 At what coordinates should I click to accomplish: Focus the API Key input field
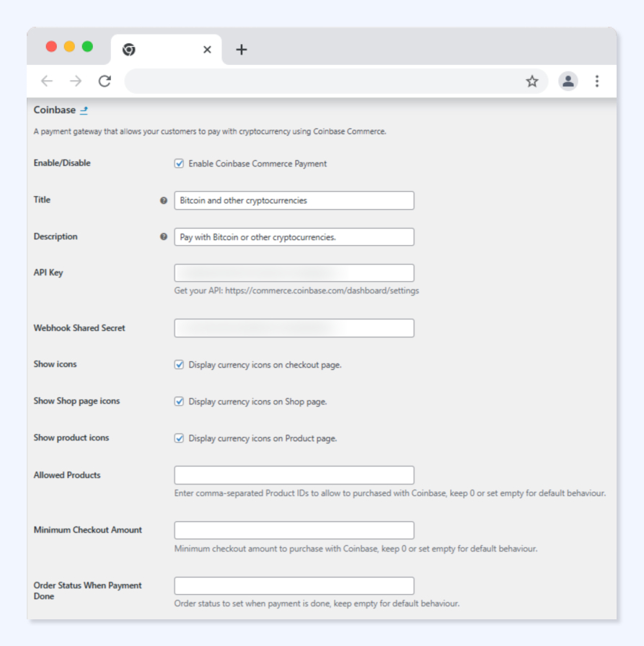tap(294, 273)
